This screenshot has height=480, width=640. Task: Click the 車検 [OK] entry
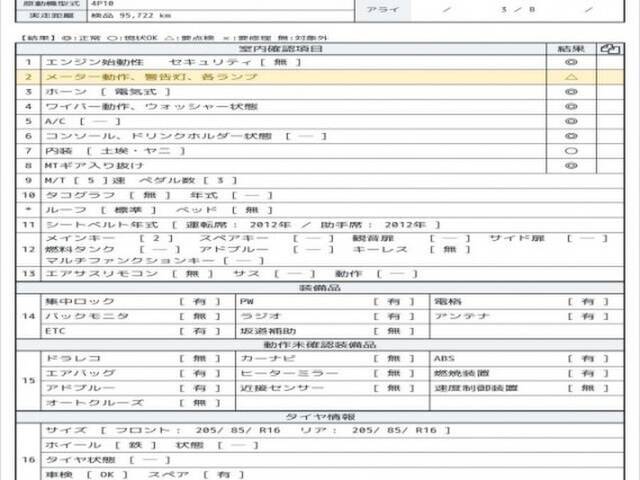(87, 475)
